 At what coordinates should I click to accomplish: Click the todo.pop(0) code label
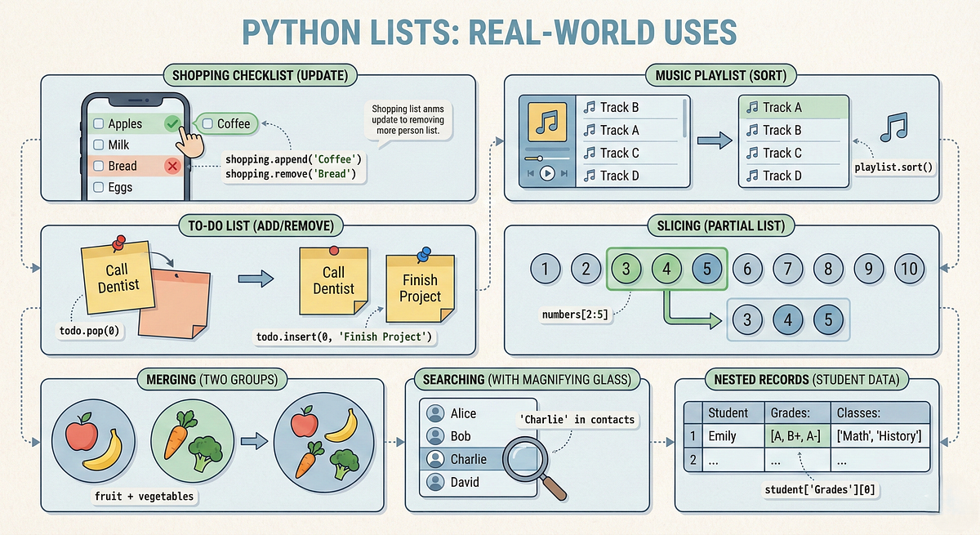tap(91, 332)
